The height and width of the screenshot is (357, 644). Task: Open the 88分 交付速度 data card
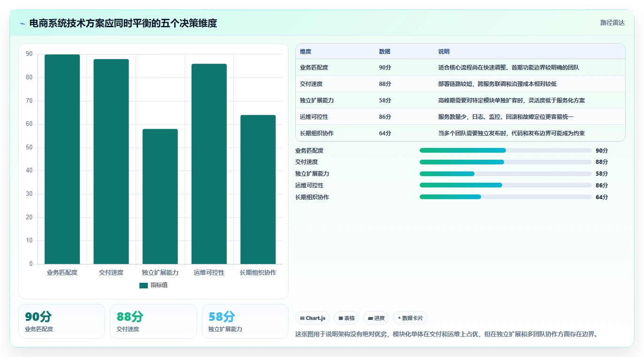point(153,321)
